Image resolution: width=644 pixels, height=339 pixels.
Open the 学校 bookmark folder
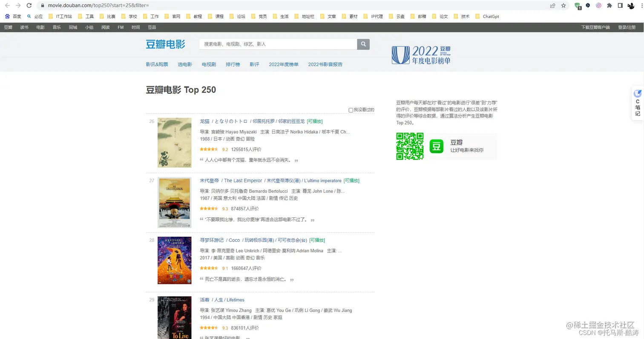tap(129, 17)
